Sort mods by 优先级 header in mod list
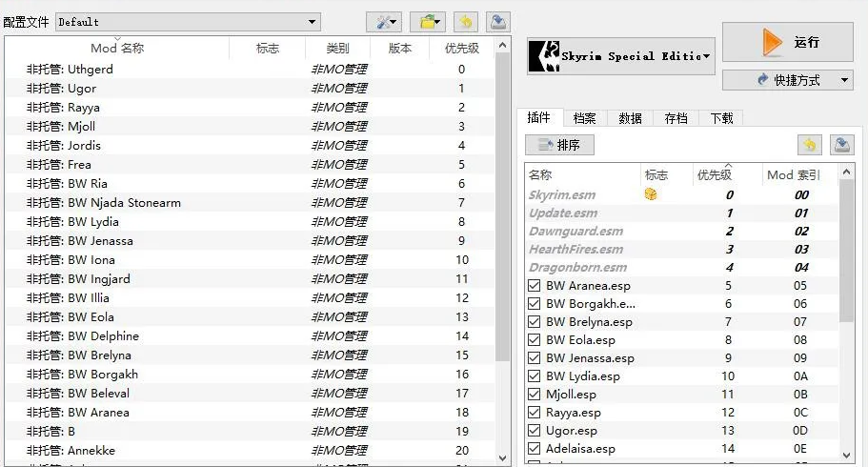This screenshot has width=868, height=467. (462, 49)
